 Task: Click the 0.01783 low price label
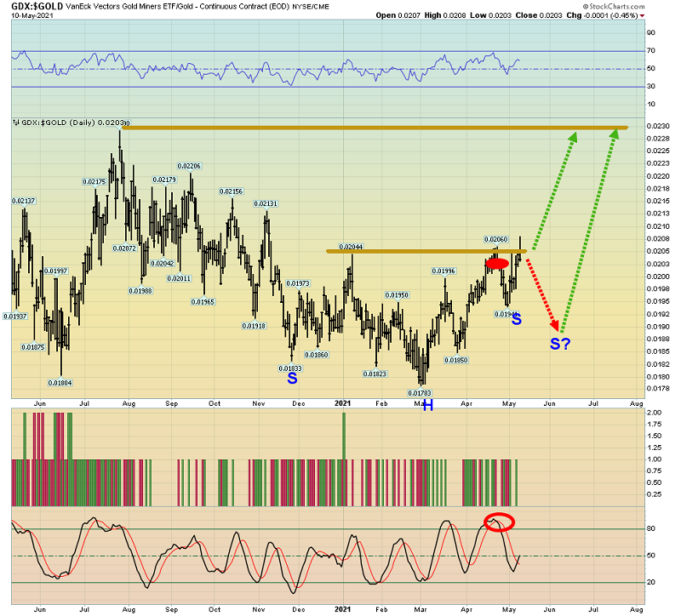(420, 393)
